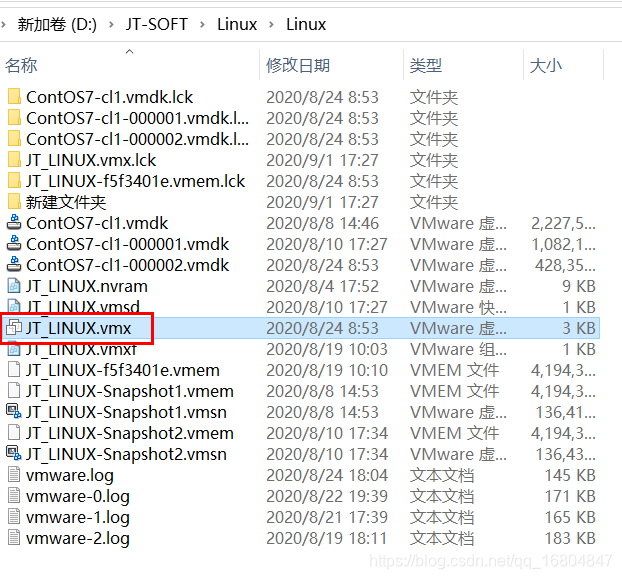Click the JT_LINUX-Snapshot2.vmem file icon
This screenshot has height=579, width=622.
pos(14,433)
